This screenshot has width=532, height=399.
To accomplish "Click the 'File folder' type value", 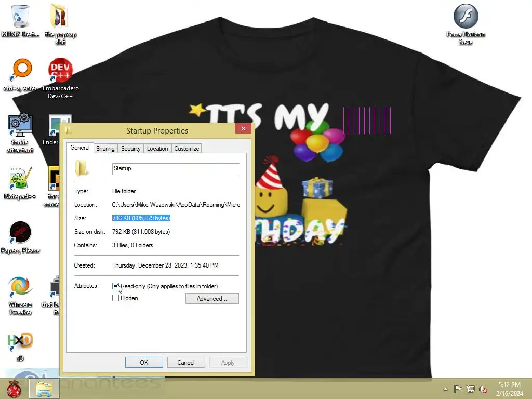I will click(x=124, y=191).
